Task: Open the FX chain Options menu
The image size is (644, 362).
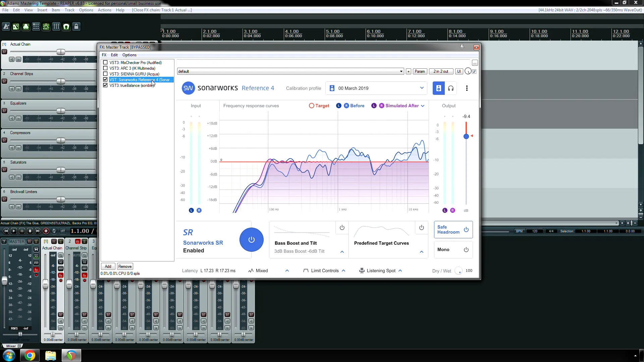Action: 129,55
